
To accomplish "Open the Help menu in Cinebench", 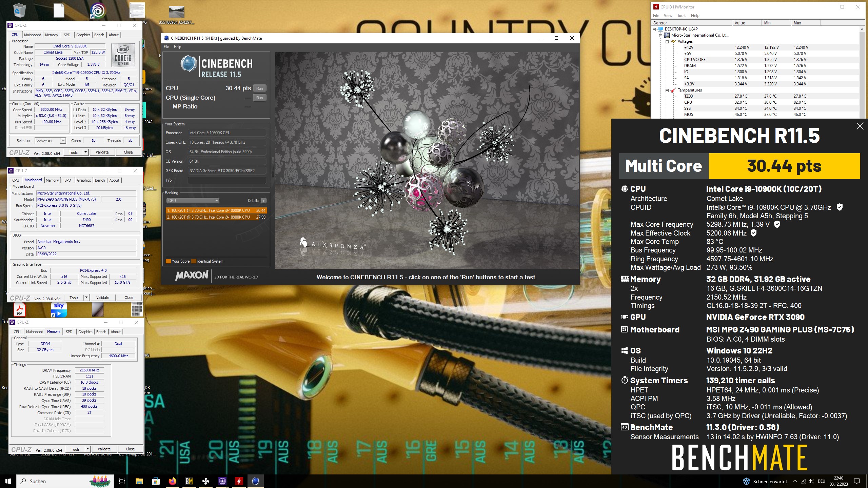I will point(177,47).
